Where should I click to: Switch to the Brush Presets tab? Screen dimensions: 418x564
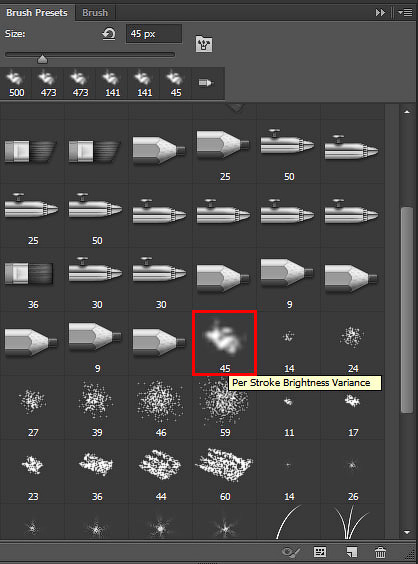click(x=37, y=13)
